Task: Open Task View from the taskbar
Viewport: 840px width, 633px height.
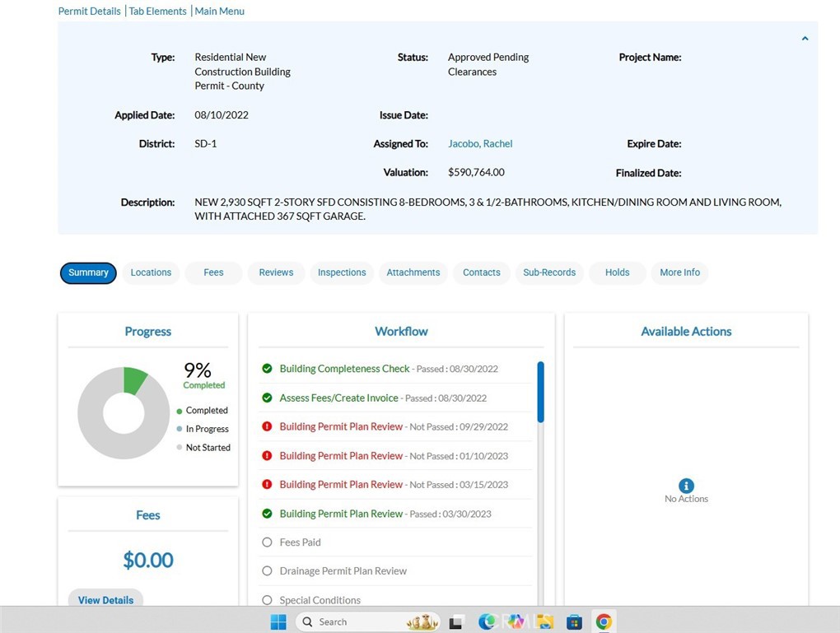Action: point(455,621)
